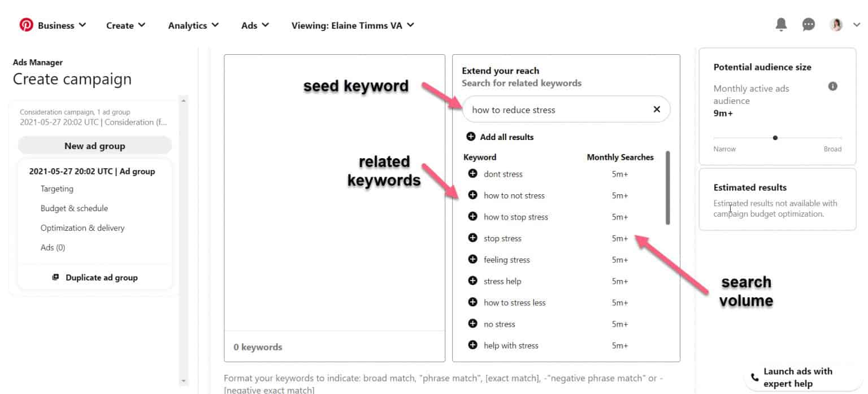Add 'help with stress' via its plus icon

pyautogui.click(x=472, y=345)
